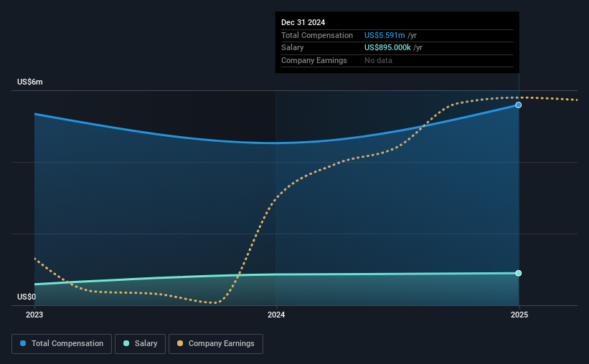Click the teal Salary legend dot
The image size is (589, 364).
126,343
